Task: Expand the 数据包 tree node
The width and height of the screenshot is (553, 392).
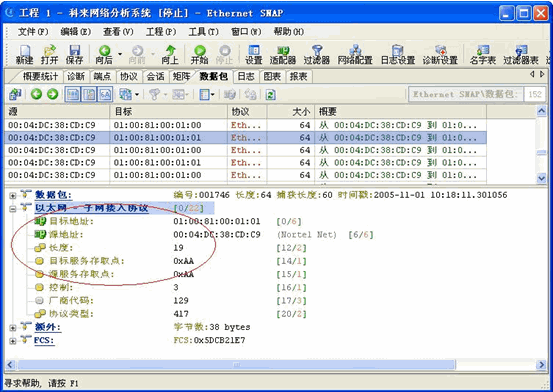Action: 13,195
